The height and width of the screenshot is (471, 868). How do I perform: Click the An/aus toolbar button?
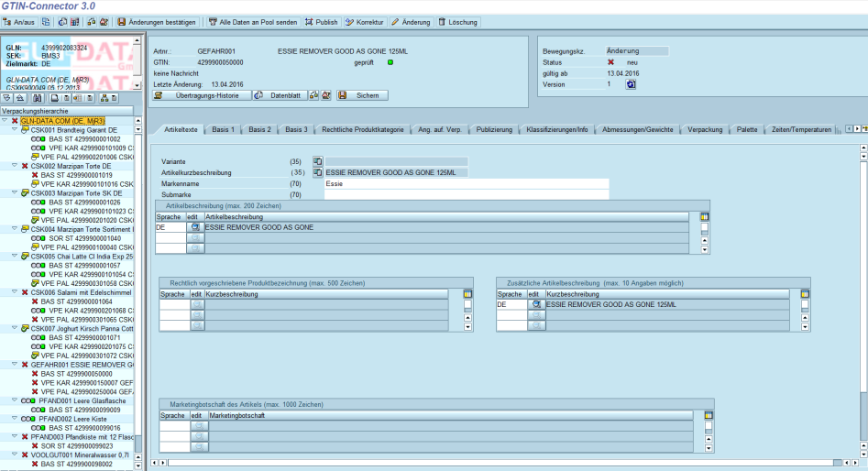pos(19,22)
